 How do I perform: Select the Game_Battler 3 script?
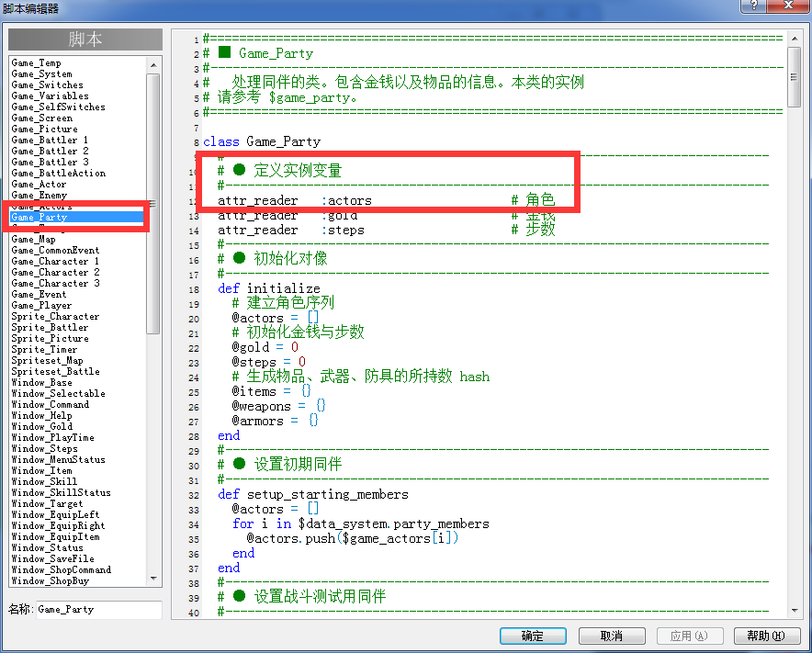click(x=50, y=162)
